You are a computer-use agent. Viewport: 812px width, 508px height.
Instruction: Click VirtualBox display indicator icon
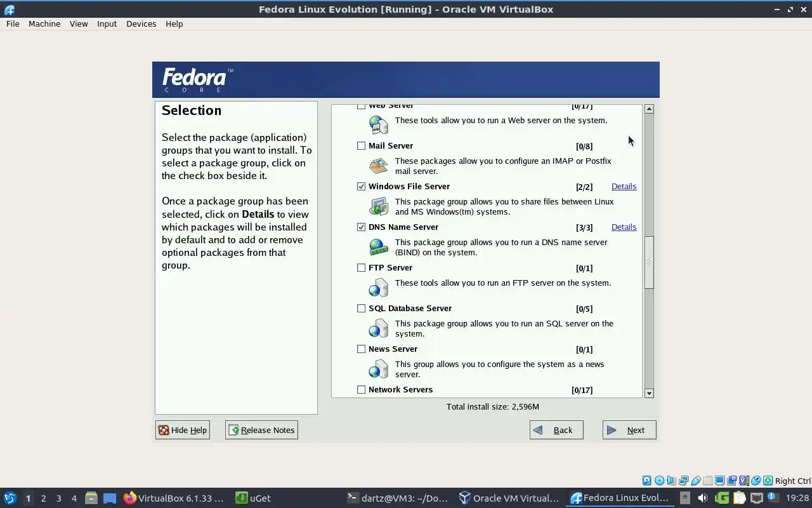(719, 481)
